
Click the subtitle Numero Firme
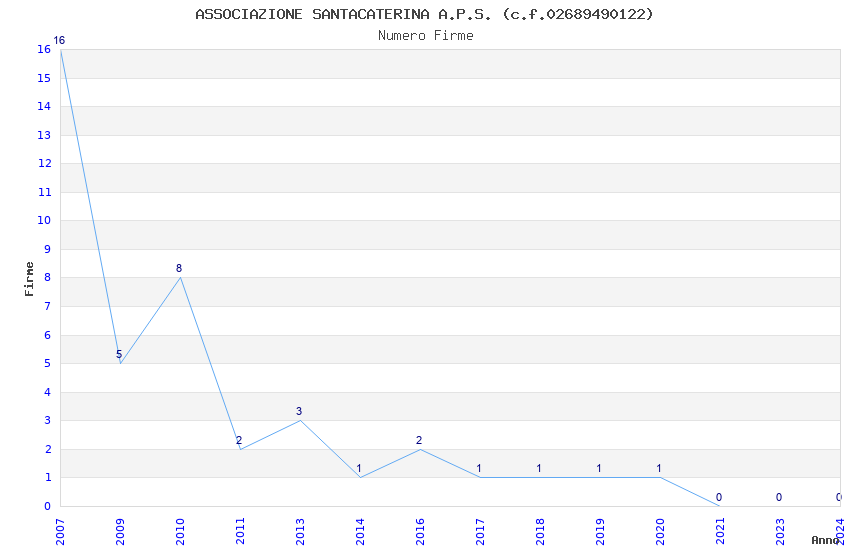pyautogui.click(x=426, y=36)
